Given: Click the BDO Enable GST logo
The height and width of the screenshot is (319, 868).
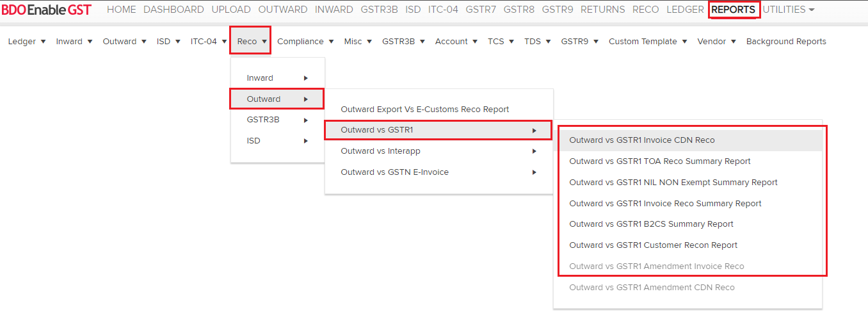Looking at the screenshot, I should click(46, 10).
